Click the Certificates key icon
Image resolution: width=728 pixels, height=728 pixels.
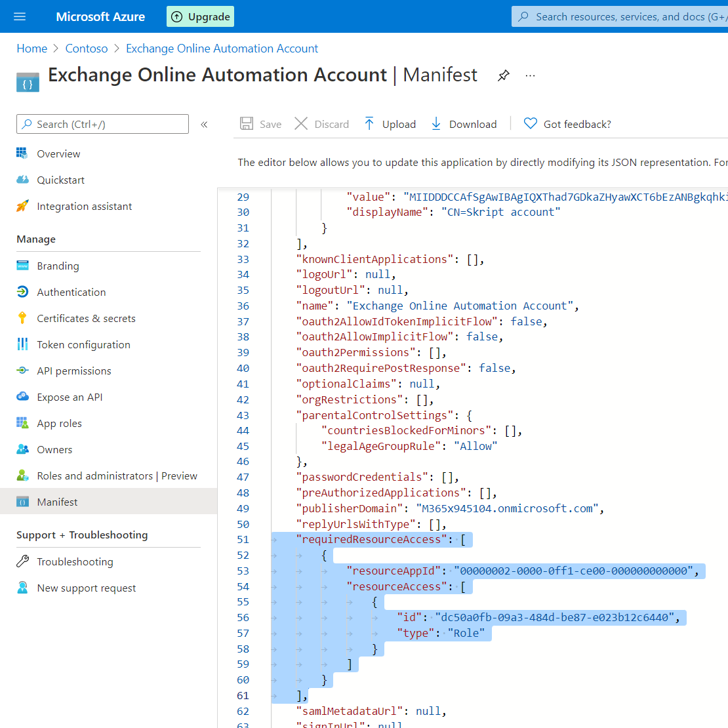[x=22, y=318]
